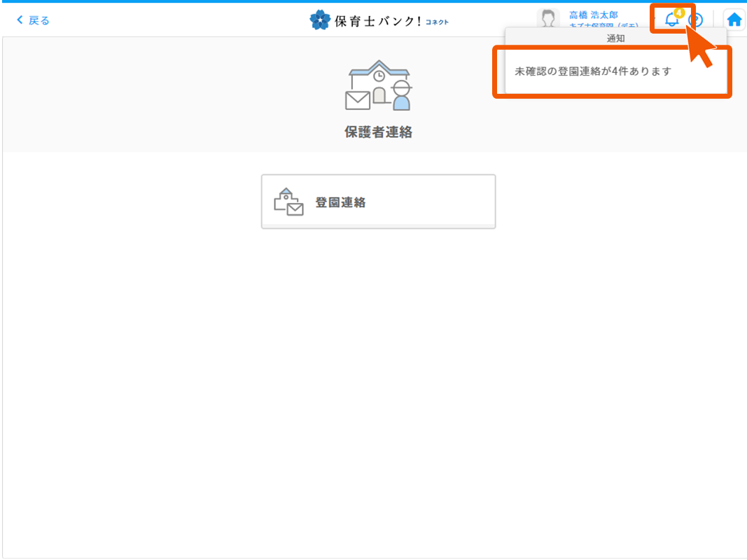This screenshot has height=560, width=747.
Task: Click the 保育士バンク! コネクト title text
Action: coord(378,20)
